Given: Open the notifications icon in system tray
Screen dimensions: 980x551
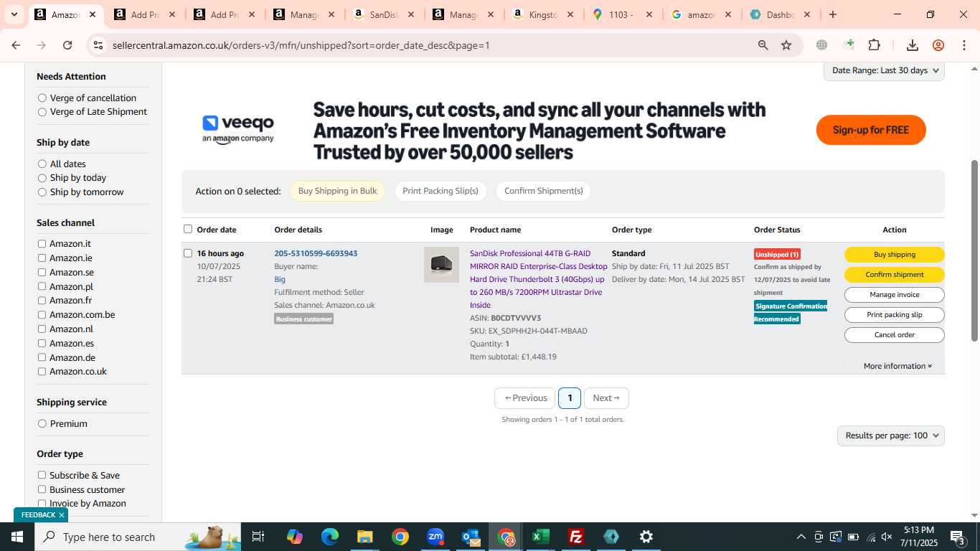Looking at the screenshot, I should (958, 537).
